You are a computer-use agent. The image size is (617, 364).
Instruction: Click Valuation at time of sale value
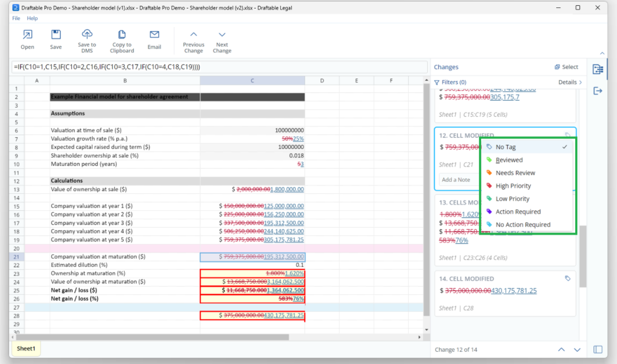pyautogui.click(x=252, y=130)
